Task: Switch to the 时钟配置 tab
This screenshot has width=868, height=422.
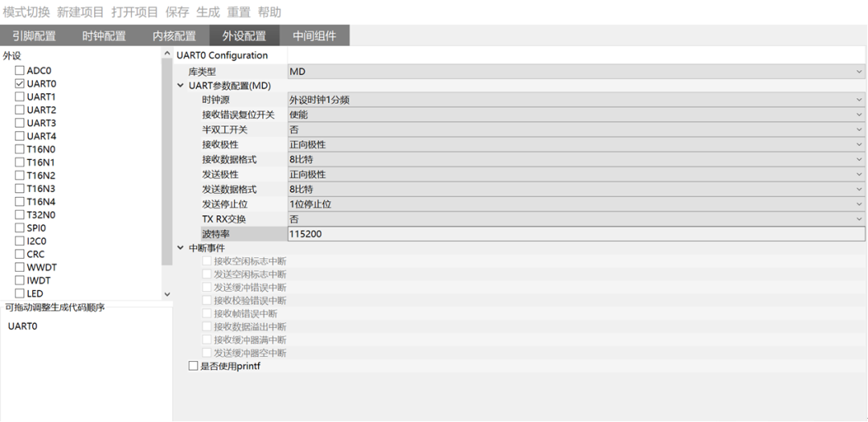Action: pyautogui.click(x=104, y=36)
